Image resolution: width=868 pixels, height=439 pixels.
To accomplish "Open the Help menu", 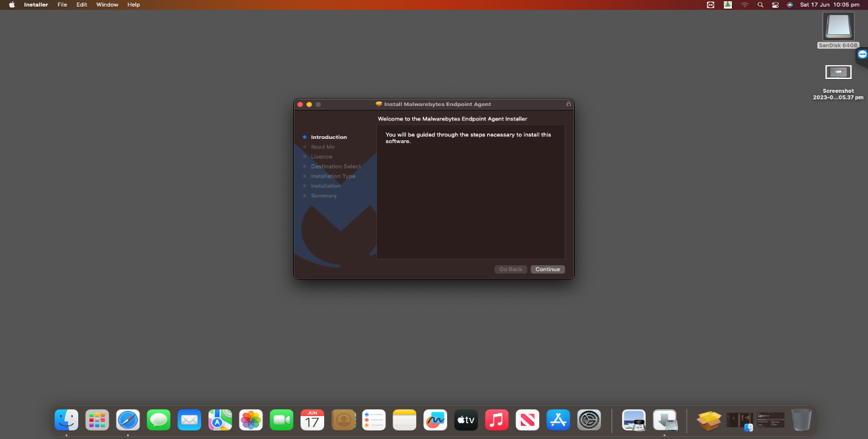I will (133, 5).
